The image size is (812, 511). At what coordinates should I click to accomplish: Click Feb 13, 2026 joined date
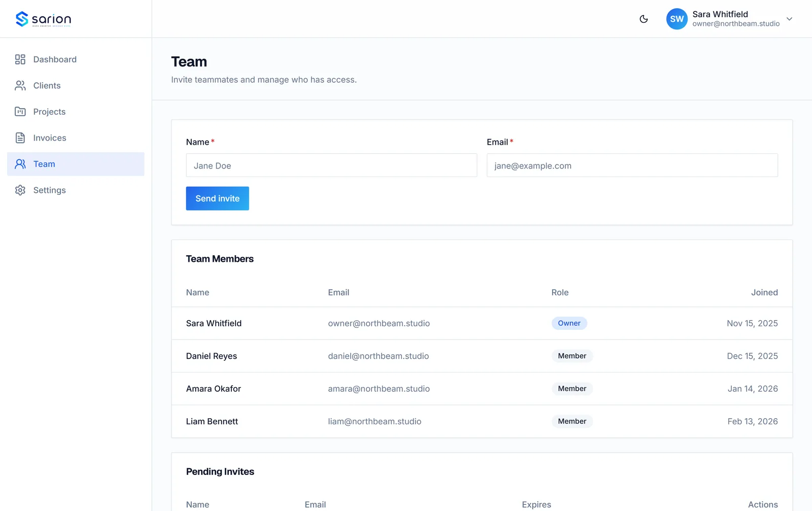coord(753,421)
